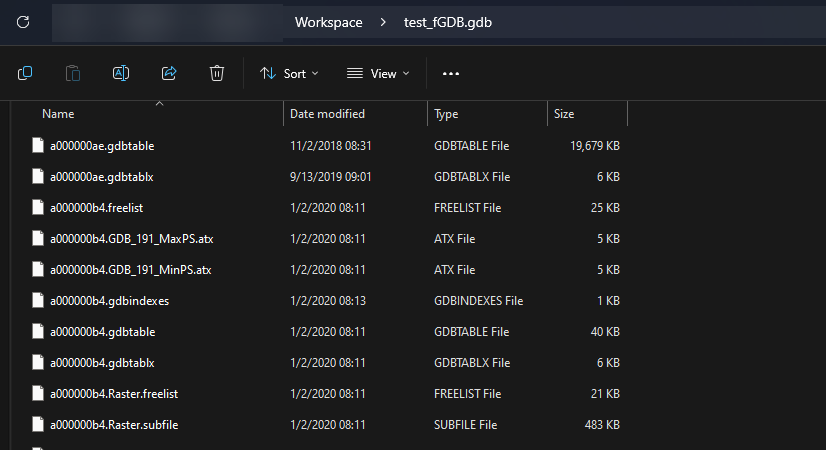
Task: Click the Delete trash can icon
Action: point(217,73)
